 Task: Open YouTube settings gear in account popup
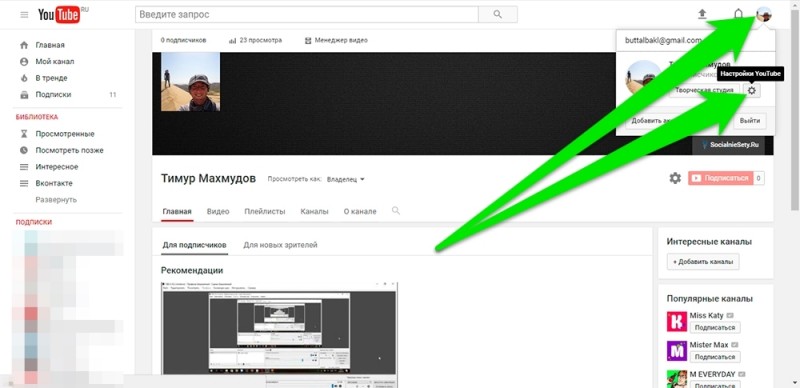click(752, 91)
